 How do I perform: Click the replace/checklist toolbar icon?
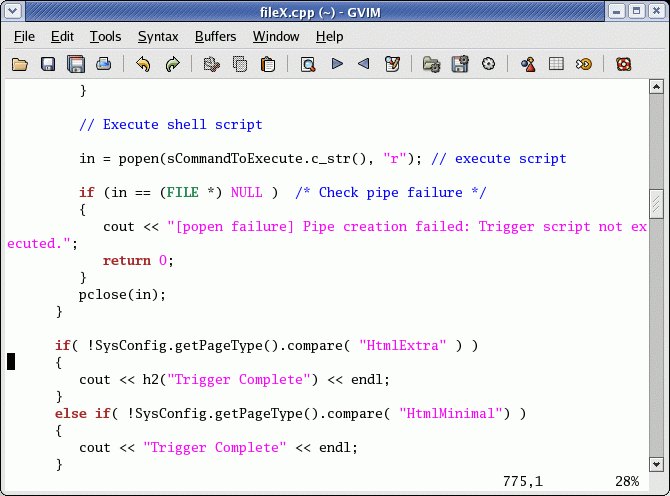392,65
